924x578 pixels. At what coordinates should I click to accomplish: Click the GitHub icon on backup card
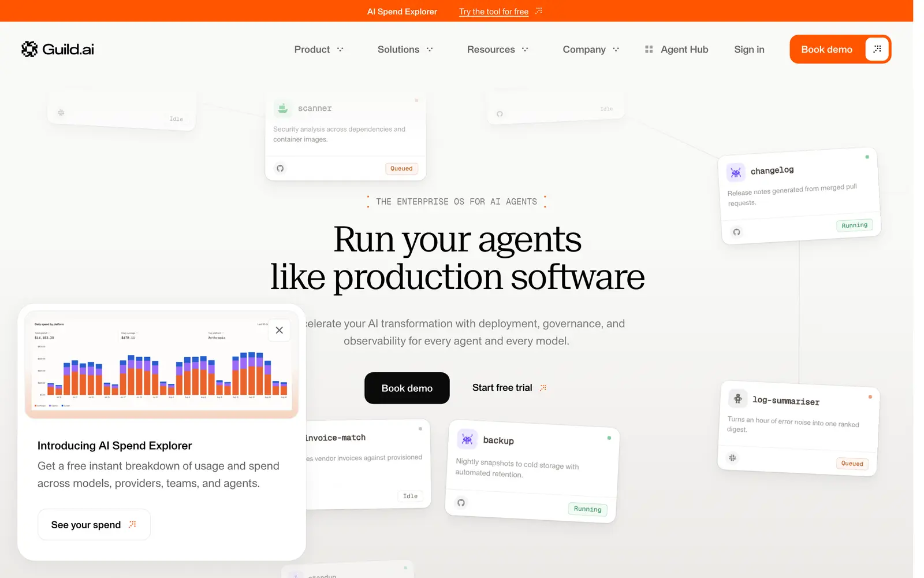pos(461,502)
